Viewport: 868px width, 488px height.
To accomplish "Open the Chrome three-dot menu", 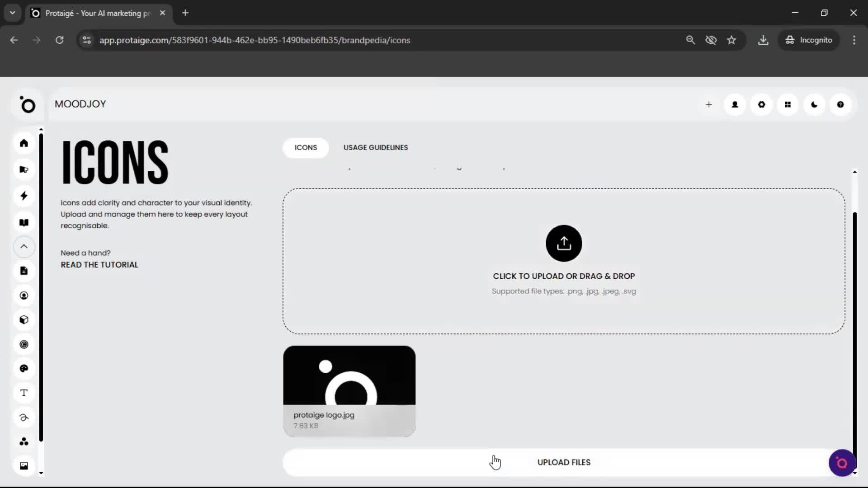I will pyautogui.click(x=854, y=40).
